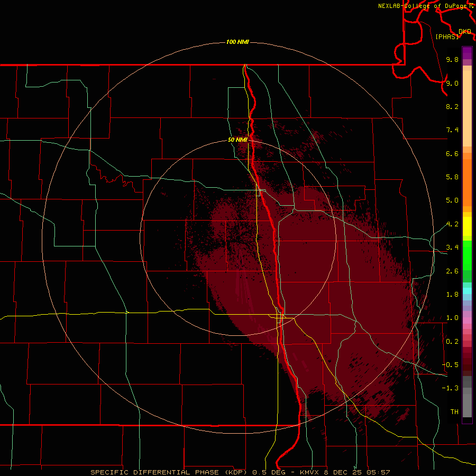Click the 05:57 timestamp
This screenshot has width=476, height=476.
pos(378,472)
